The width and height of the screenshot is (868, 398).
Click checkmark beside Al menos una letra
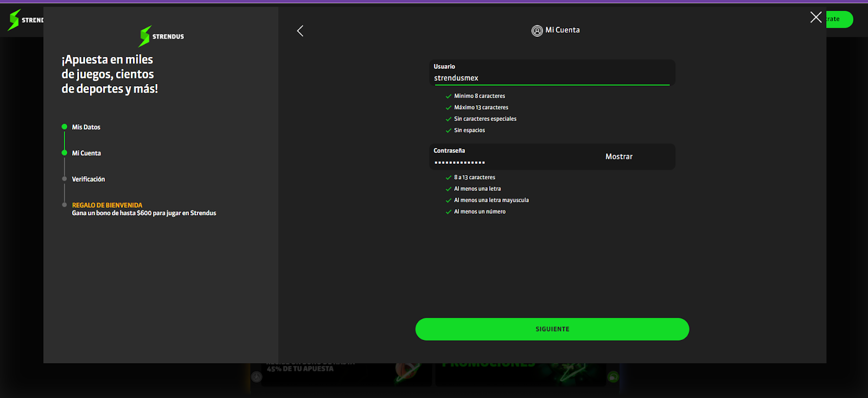(x=449, y=189)
